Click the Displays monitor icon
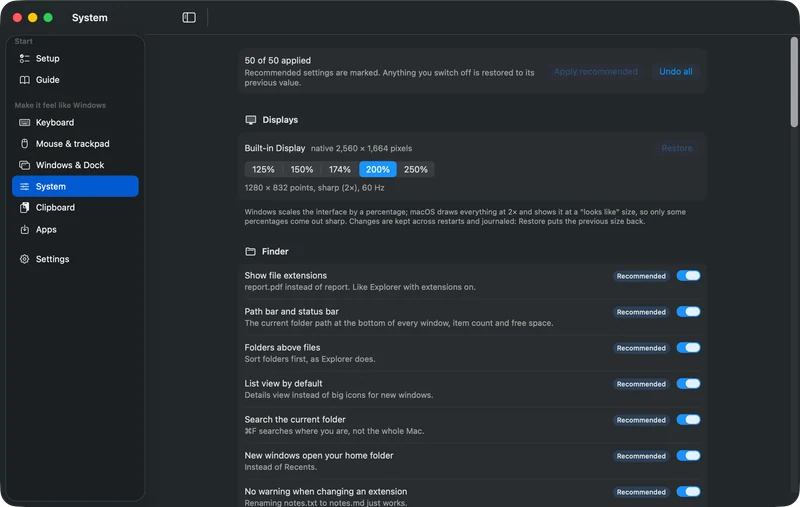Image resolution: width=800 pixels, height=507 pixels. 251,120
